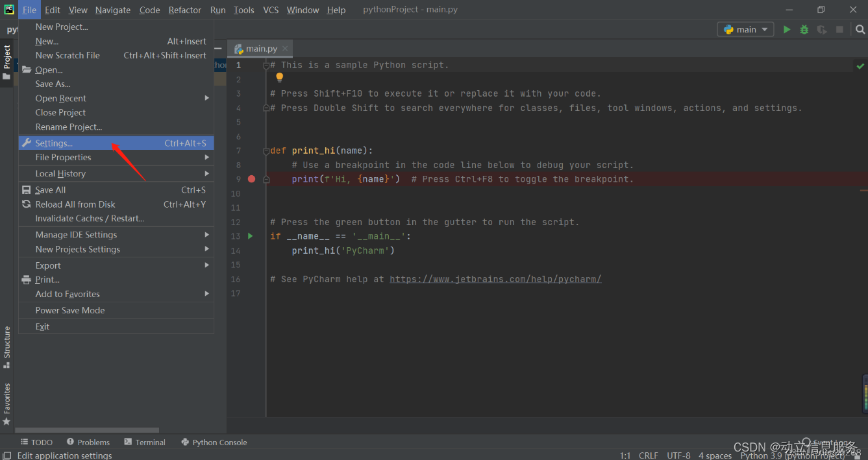
Task: Expand the Add to Favorites submenu
Action: click(x=116, y=294)
